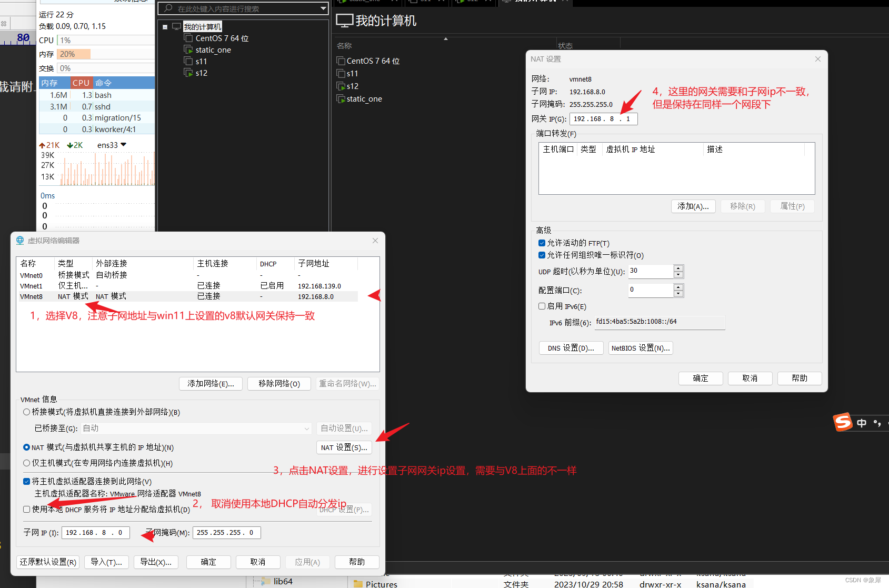Click 移除网络(O) button
Screen dimensions: 889x588
pos(279,384)
